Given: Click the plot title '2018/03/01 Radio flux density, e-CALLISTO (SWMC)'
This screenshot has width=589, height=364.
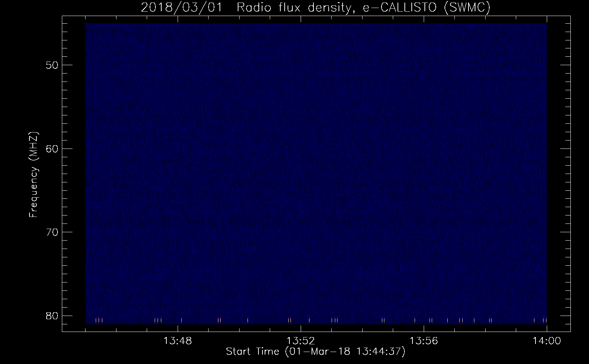Looking at the screenshot, I should pyautogui.click(x=316, y=7).
